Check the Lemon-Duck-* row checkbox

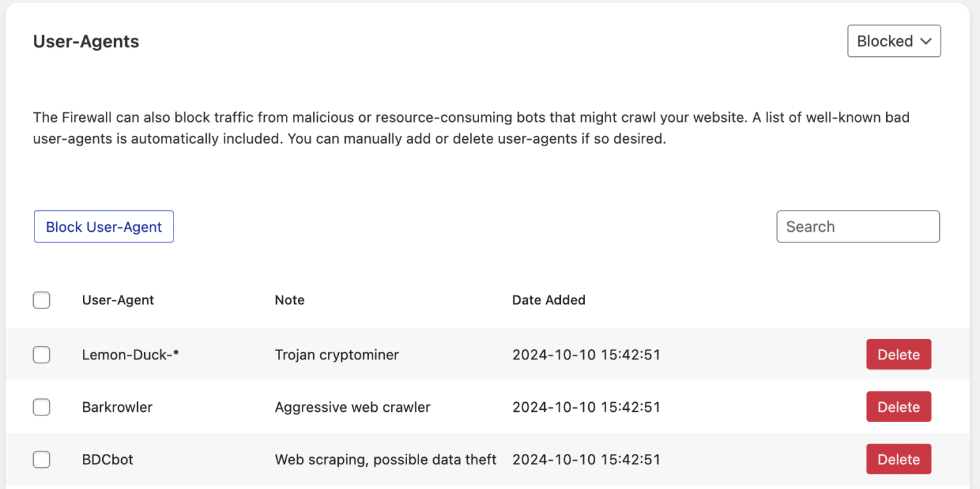[x=41, y=354]
